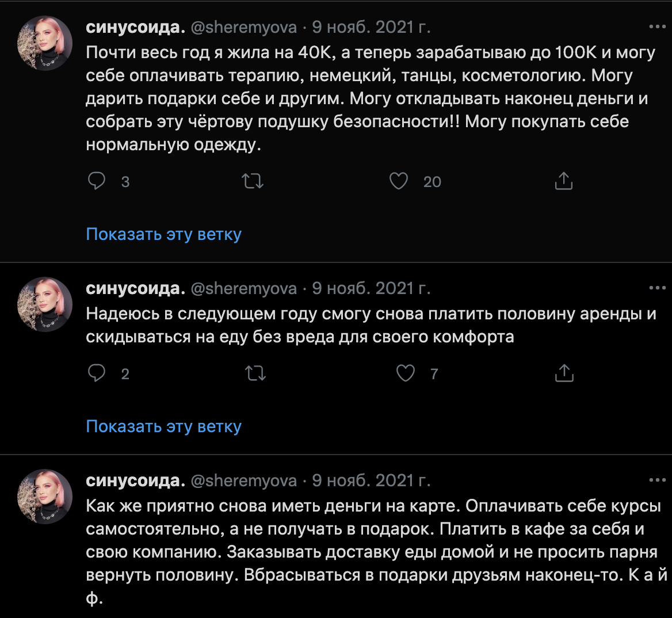The height and width of the screenshot is (618, 672).
Task: Click the display name 'синусоида.' on third tweet
Action: click(x=135, y=480)
